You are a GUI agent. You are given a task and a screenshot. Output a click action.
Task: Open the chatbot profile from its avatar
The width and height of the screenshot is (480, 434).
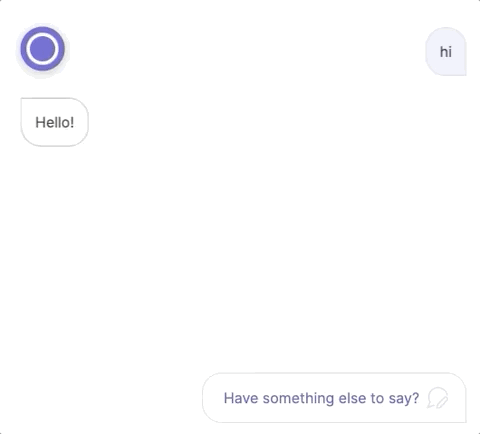(x=42, y=49)
